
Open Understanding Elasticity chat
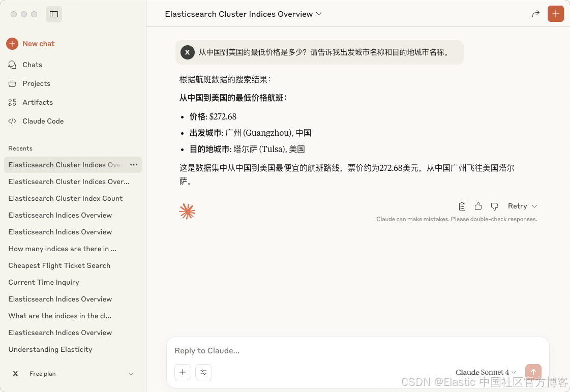(50, 349)
